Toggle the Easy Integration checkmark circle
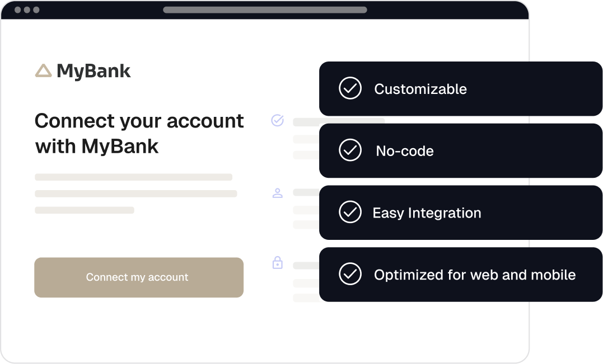The height and width of the screenshot is (364, 603). pyautogui.click(x=350, y=212)
